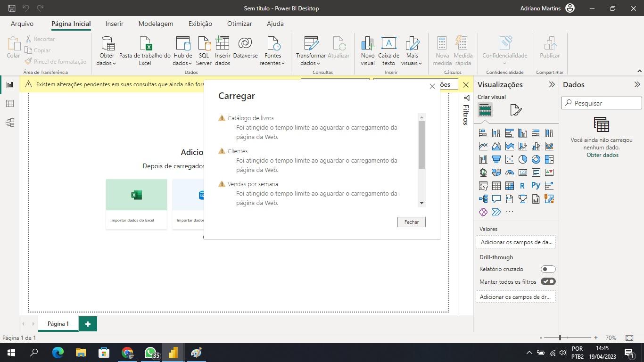Collapse the Dados pane
This screenshot has height=362, width=644.
[637, 84]
